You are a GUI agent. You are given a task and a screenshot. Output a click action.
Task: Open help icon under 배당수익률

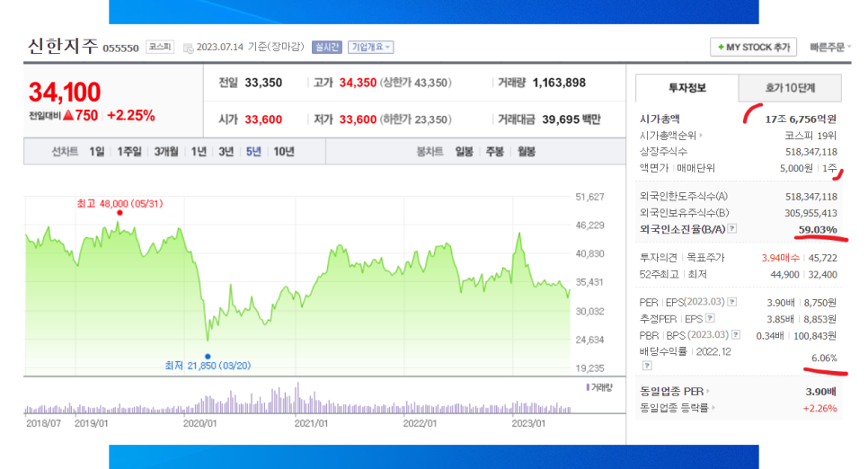point(647,366)
